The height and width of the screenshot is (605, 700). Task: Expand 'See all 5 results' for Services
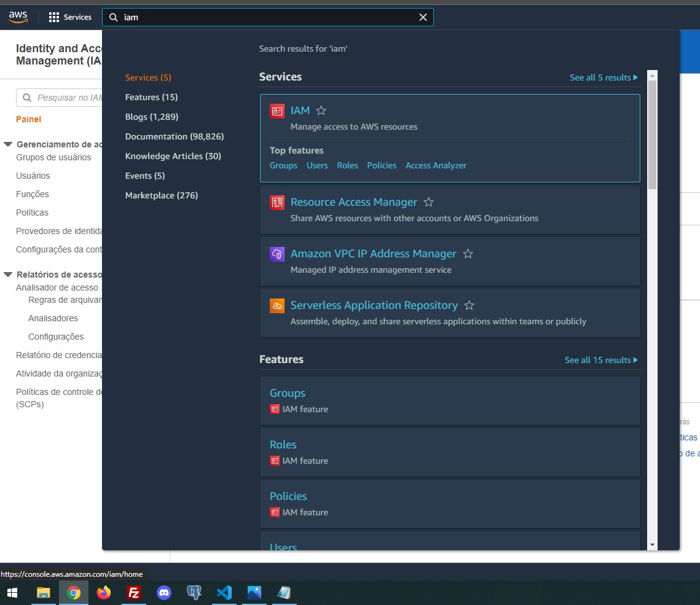pyautogui.click(x=604, y=77)
